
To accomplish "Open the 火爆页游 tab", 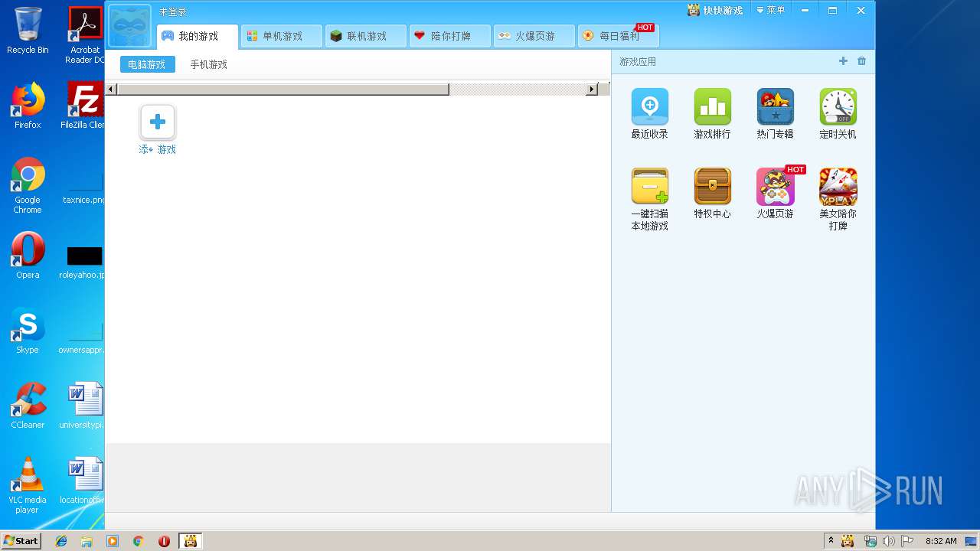I will tap(534, 36).
